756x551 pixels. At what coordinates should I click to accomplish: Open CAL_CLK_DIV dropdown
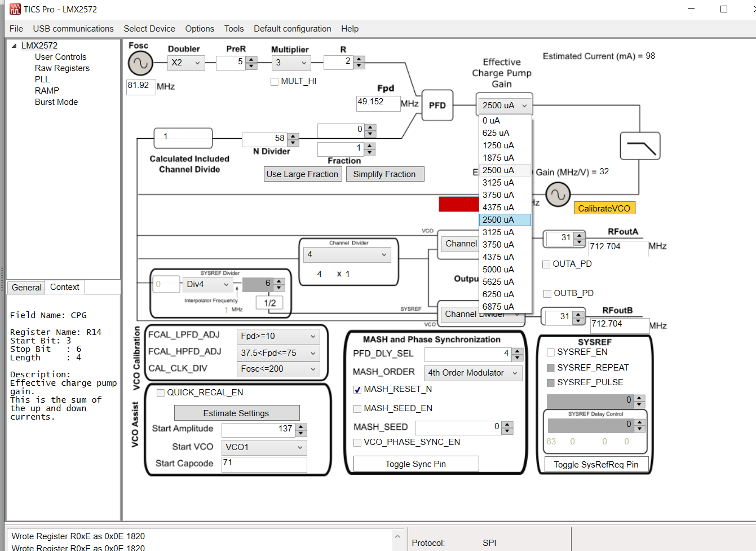(x=278, y=369)
